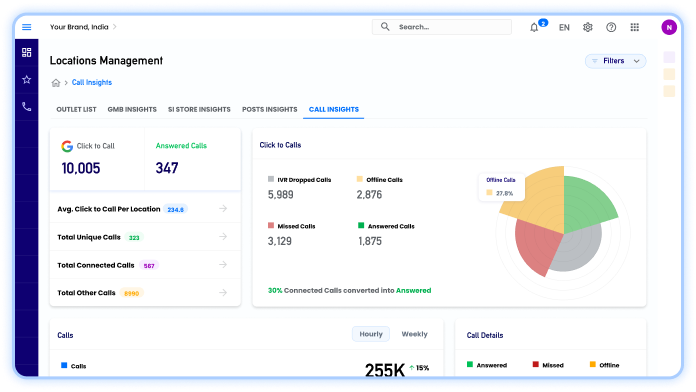Click the 10,005 Click to Call value

click(81, 168)
